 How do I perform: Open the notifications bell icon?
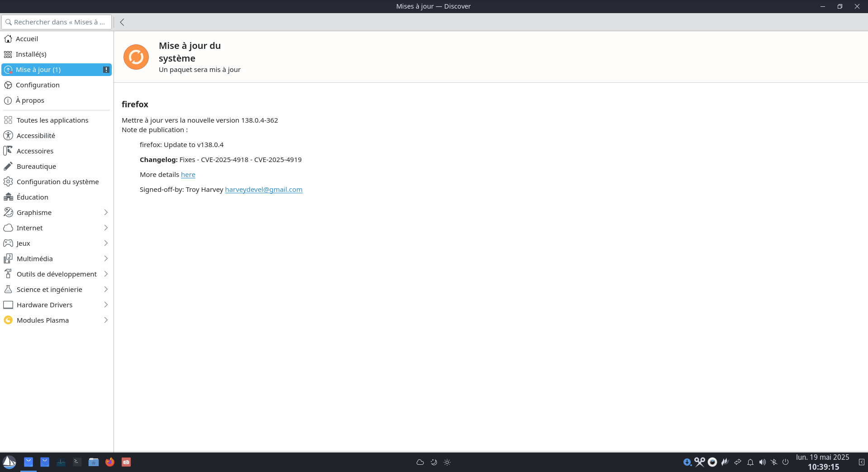[750, 462]
